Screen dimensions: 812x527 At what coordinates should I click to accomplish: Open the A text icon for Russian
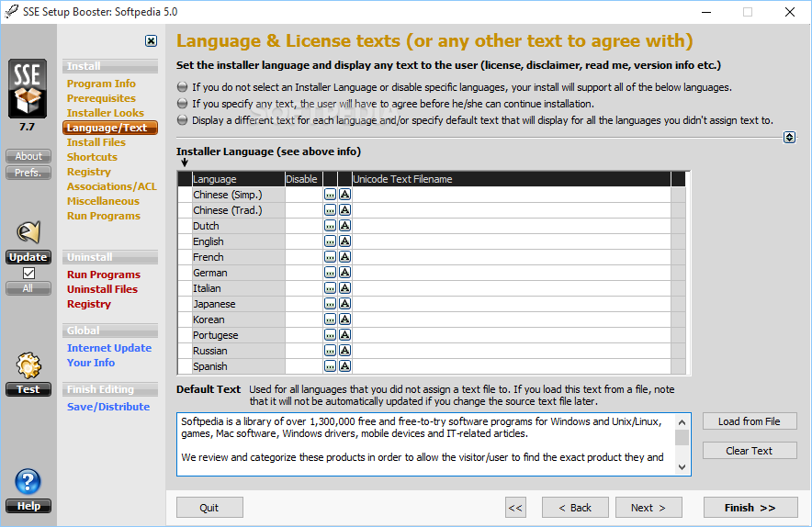[x=344, y=351]
